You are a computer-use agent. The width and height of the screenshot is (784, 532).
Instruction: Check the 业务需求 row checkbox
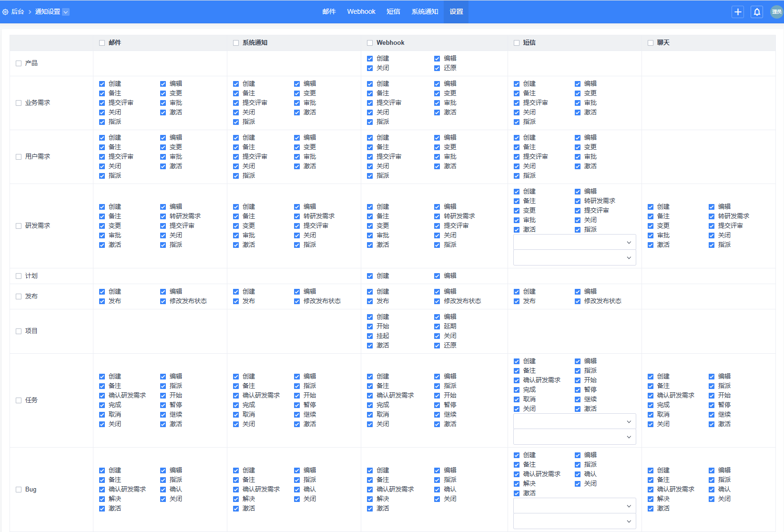19,103
